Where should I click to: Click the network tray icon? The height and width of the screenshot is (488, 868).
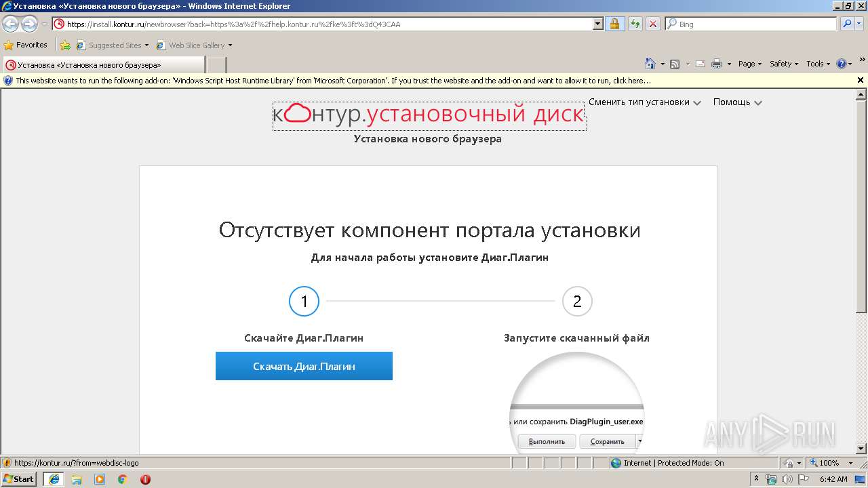tap(771, 479)
